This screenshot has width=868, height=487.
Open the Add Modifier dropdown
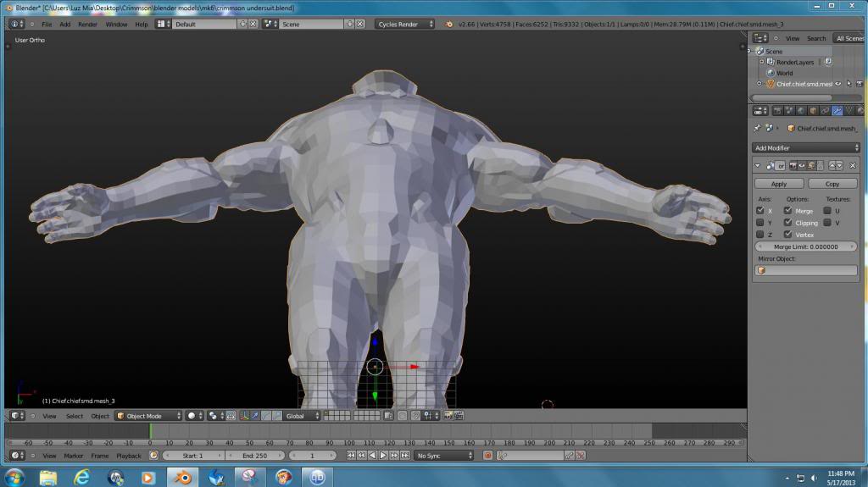pos(807,148)
